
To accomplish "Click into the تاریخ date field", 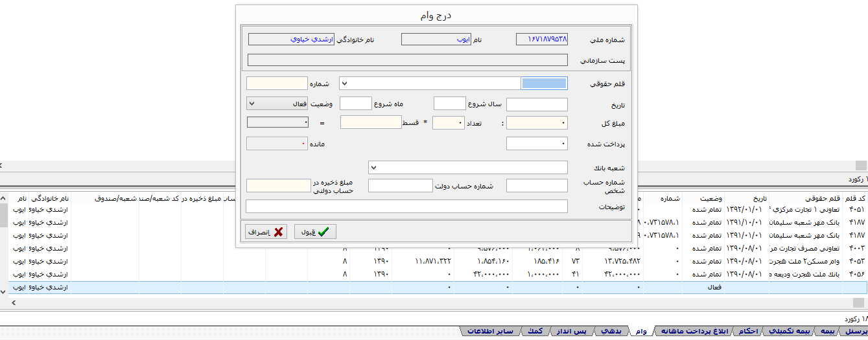I will (537, 104).
